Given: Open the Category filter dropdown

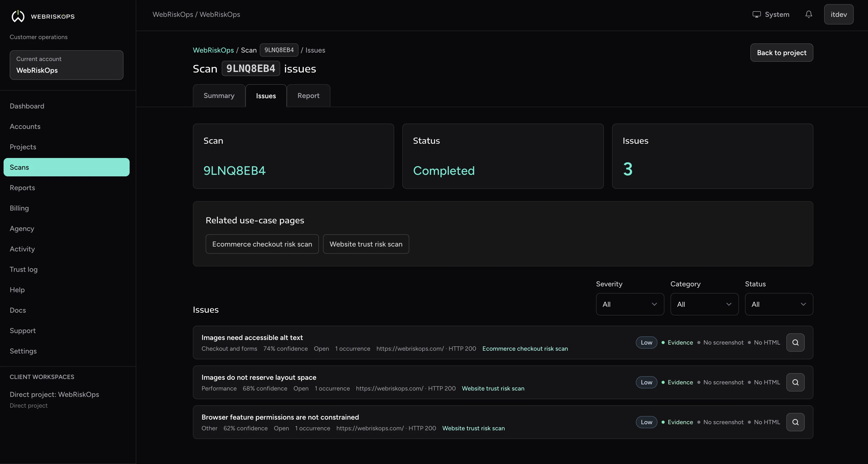Looking at the screenshot, I should pyautogui.click(x=704, y=304).
